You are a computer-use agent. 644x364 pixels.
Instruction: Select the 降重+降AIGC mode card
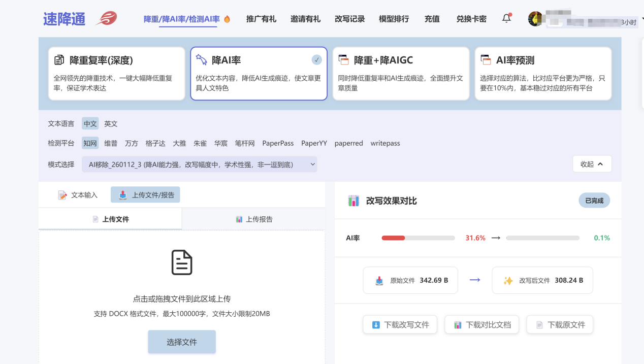point(401,74)
